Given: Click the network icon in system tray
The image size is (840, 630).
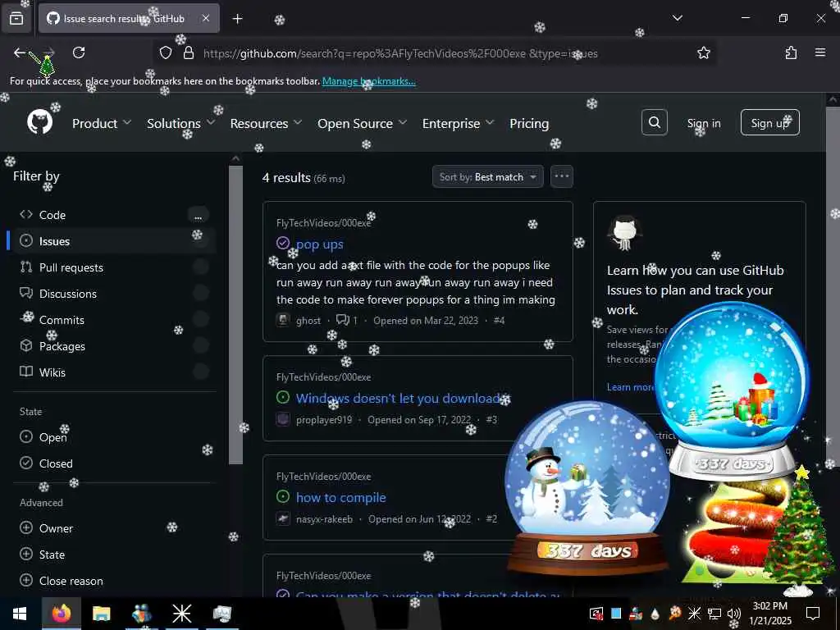Looking at the screenshot, I should 714,614.
